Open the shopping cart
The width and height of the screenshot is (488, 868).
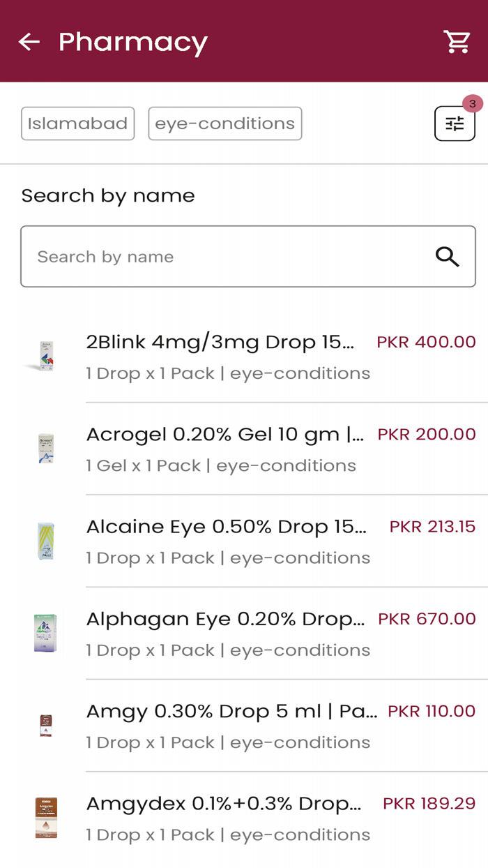457,42
